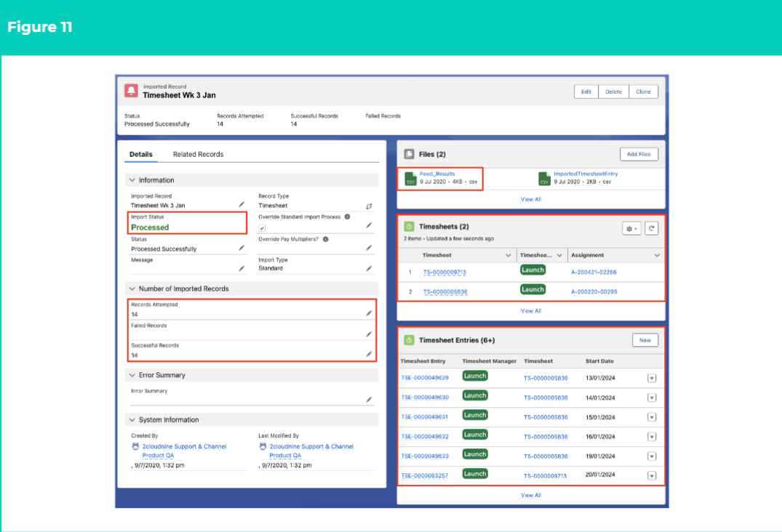The height and width of the screenshot is (532, 782).
Task: Click the Clone button
Action: pyautogui.click(x=643, y=92)
